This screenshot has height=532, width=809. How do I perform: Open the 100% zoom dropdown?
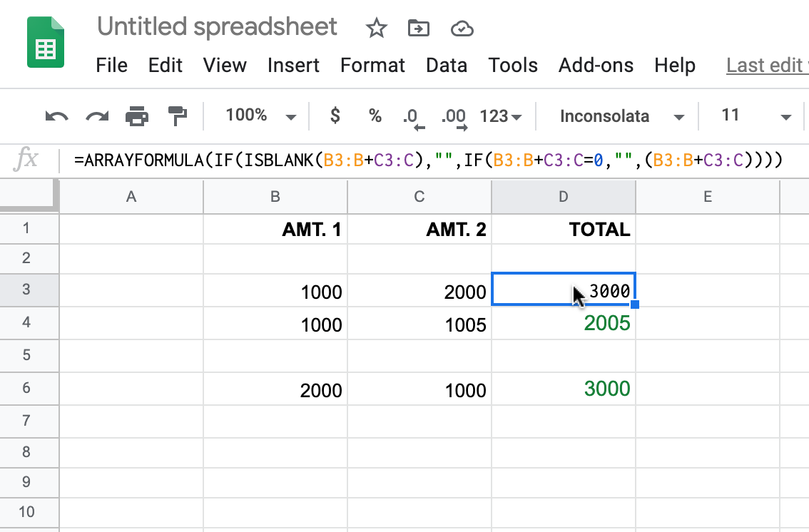(260, 116)
